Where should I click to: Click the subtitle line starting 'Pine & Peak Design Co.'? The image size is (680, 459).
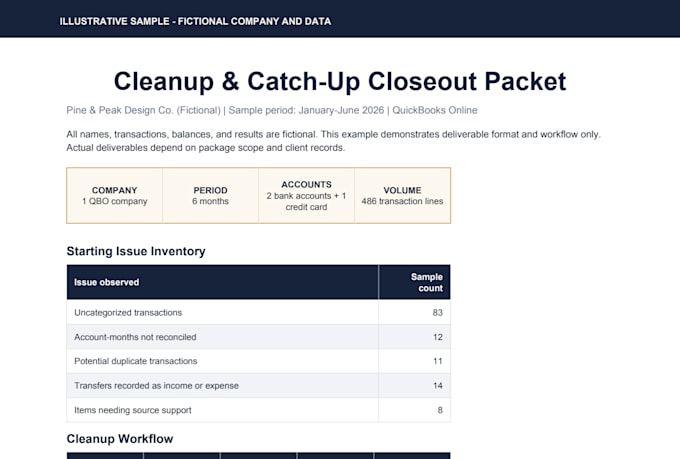(x=271, y=110)
